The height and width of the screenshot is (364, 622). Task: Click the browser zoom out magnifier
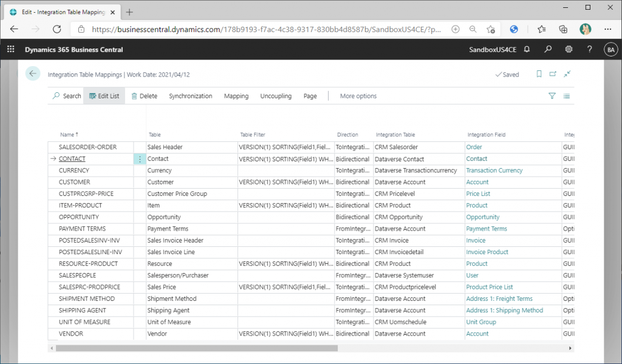point(473,29)
